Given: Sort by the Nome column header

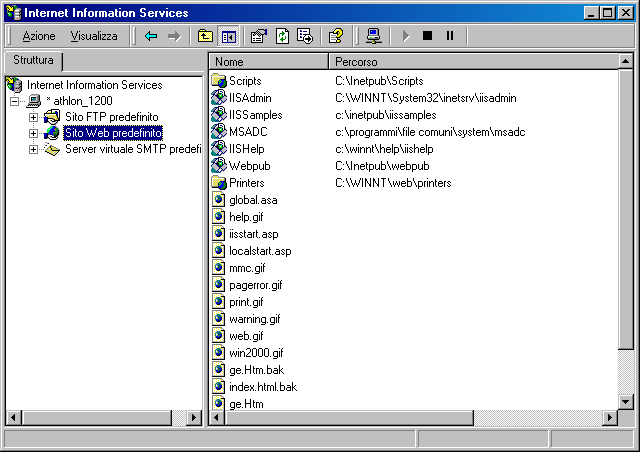Looking at the screenshot, I should [269, 62].
